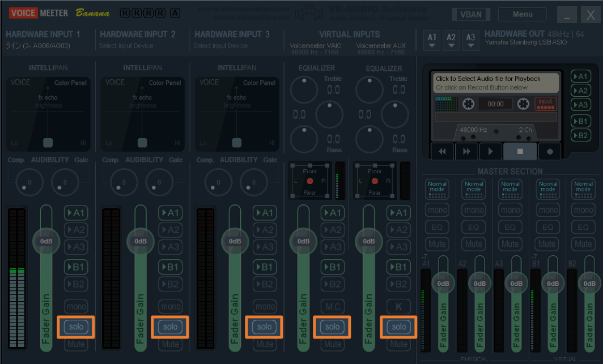This screenshot has height=364, width=603.
Task: Select device for Hardware Input 1
Action: [38, 46]
